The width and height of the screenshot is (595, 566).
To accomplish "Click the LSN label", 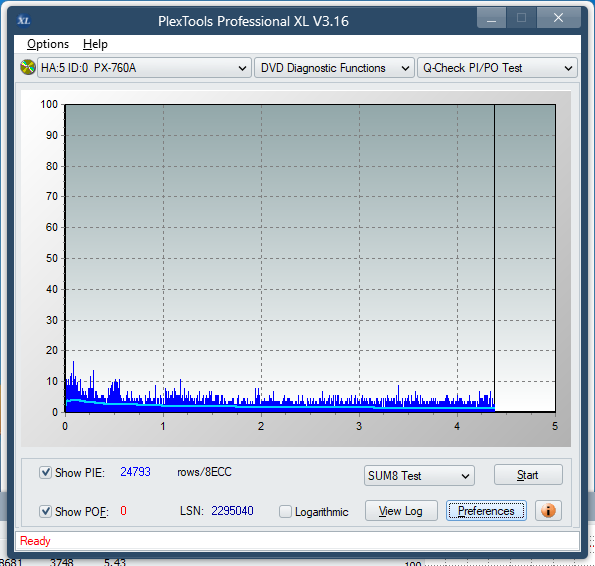I will point(192,511).
